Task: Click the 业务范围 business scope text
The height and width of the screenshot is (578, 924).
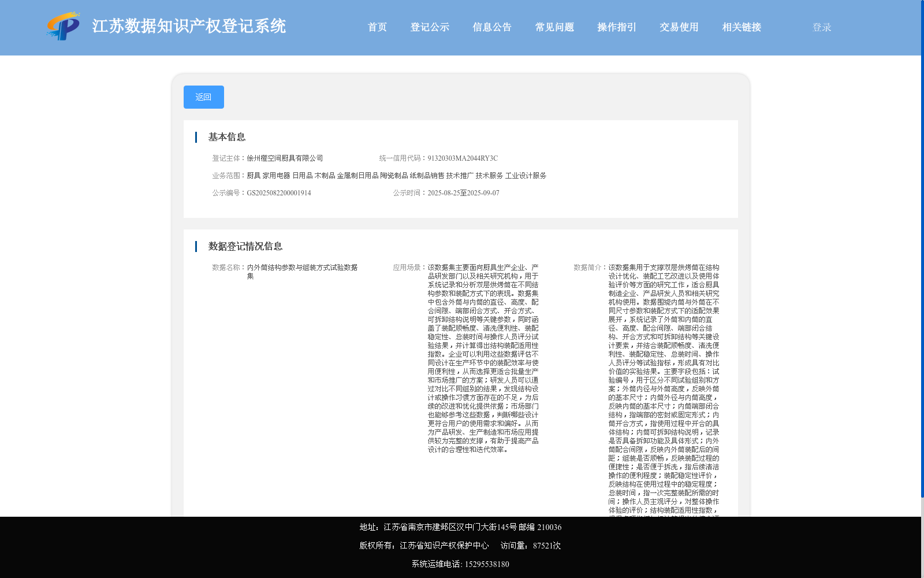Action: pyautogui.click(x=396, y=176)
